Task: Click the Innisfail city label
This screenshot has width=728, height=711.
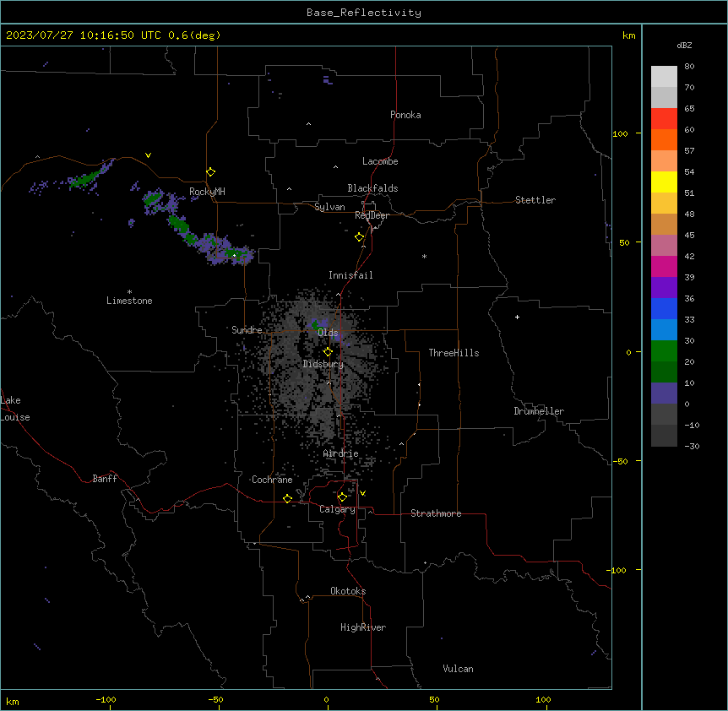Action: tap(350, 275)
